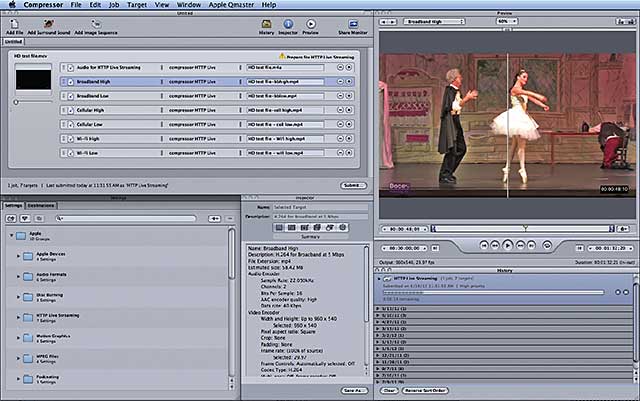Open the Apple logo system menu
The height and width of the screenshot is (401, 640).
click(x=12, y=4)
